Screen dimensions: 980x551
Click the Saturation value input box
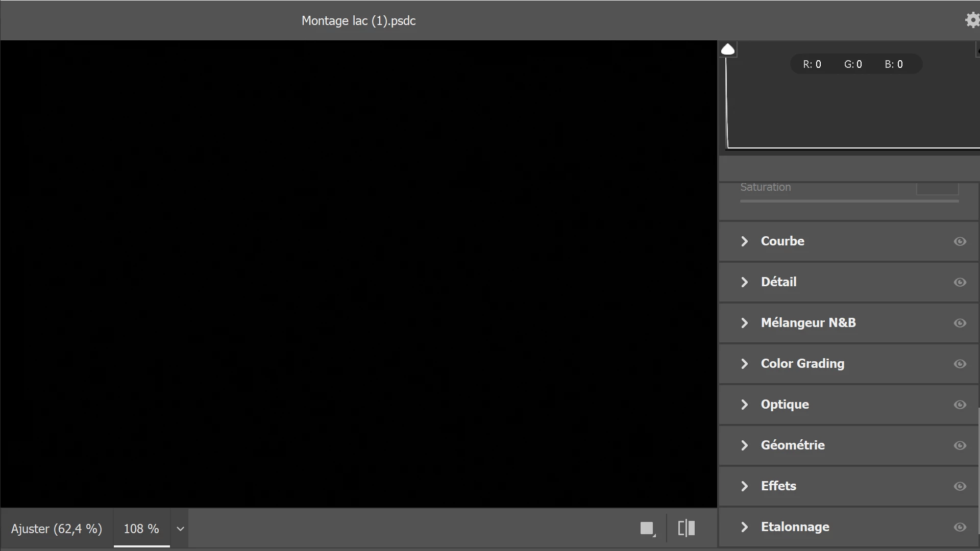(x=937, y=188)
